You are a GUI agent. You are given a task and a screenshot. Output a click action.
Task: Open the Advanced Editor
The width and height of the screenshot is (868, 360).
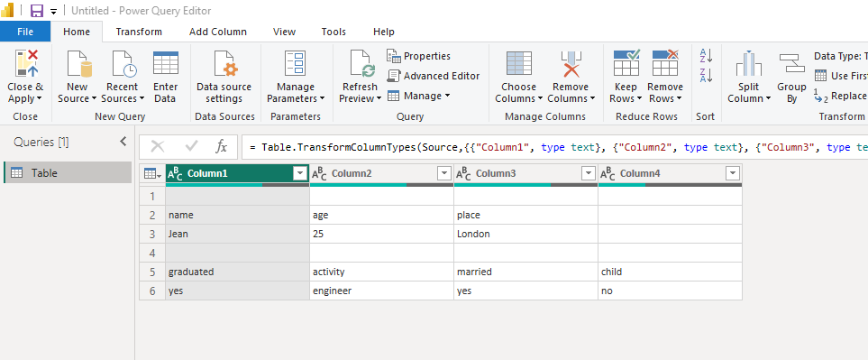(x=434, y=76)
